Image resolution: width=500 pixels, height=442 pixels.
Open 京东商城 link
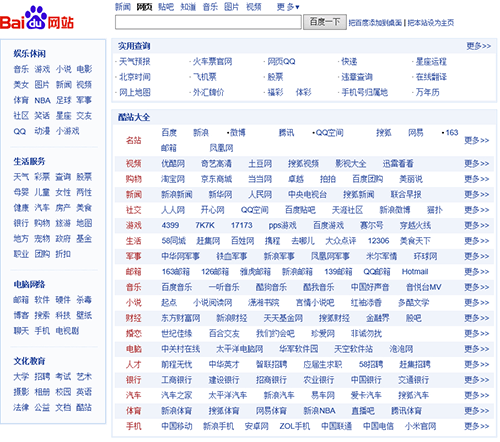pyautogui.click(x=216, y=179)
